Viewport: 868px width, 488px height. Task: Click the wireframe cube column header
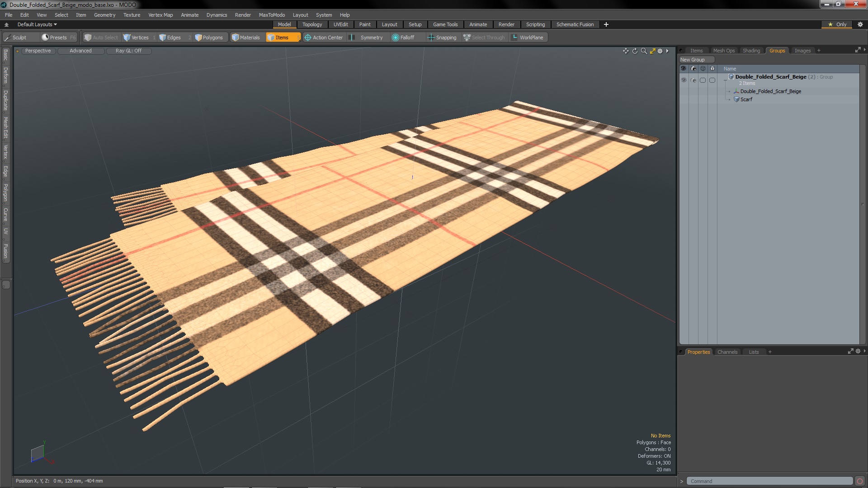click(703, 69)
